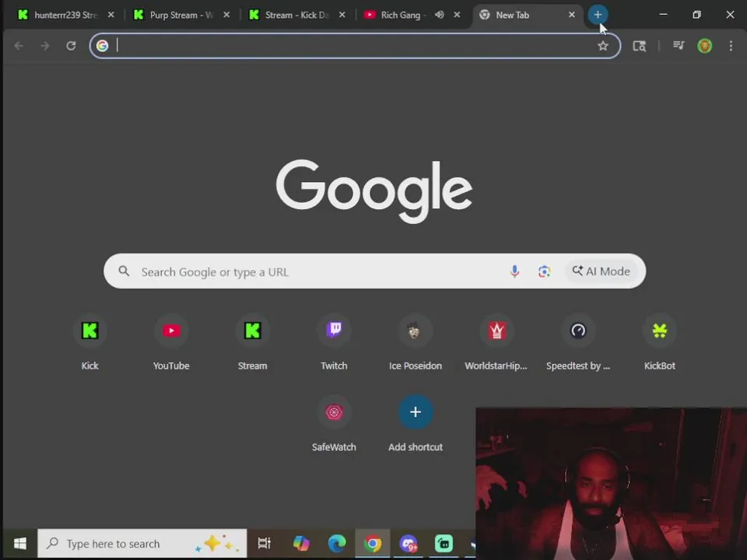Mute the Rich Gang tab audio

click(439, 15)
